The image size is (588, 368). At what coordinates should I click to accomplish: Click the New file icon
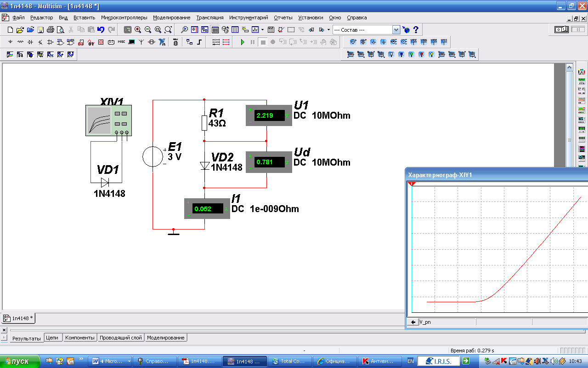click(10, 30)
